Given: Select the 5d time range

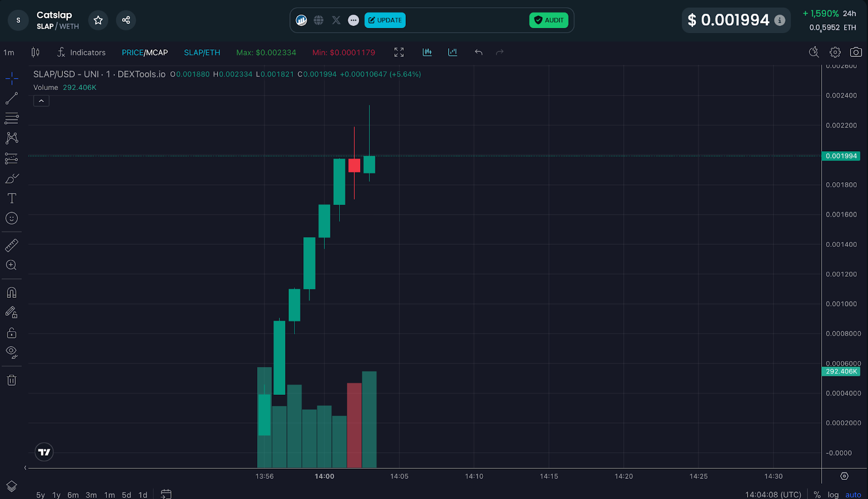Looking at the screenshot, I should point(126,495).
